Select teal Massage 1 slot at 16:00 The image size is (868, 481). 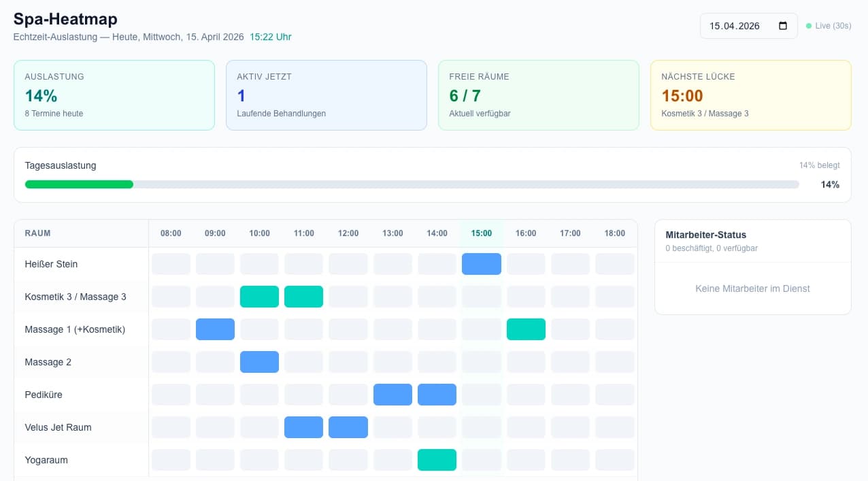tap(526, 329)
